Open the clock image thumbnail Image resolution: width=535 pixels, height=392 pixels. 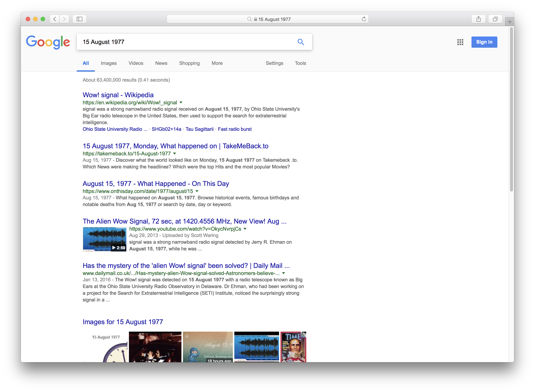(105, 347)
